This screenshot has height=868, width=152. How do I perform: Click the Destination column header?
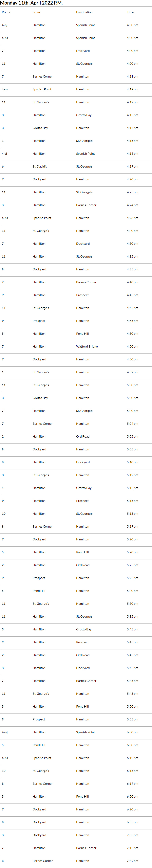click(84, 12)
